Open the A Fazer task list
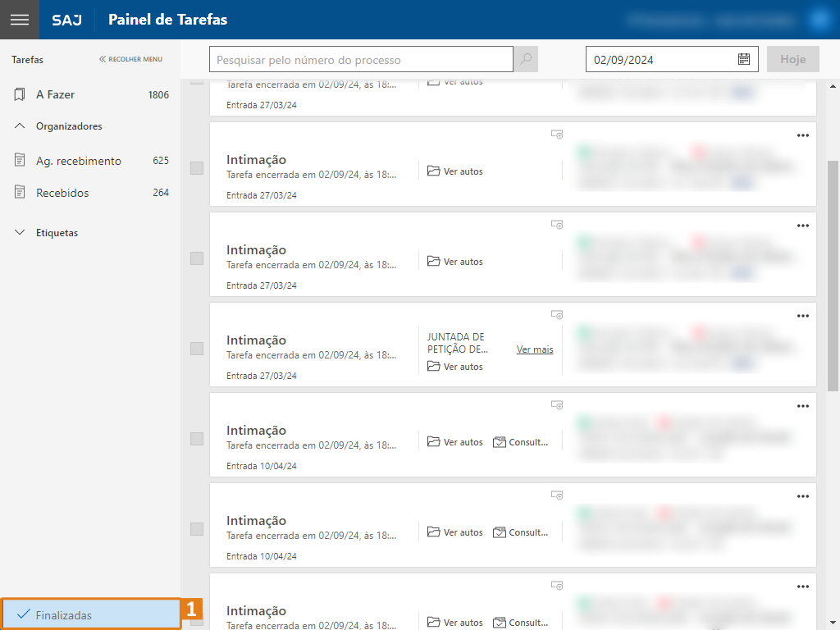 pos(55,94)
